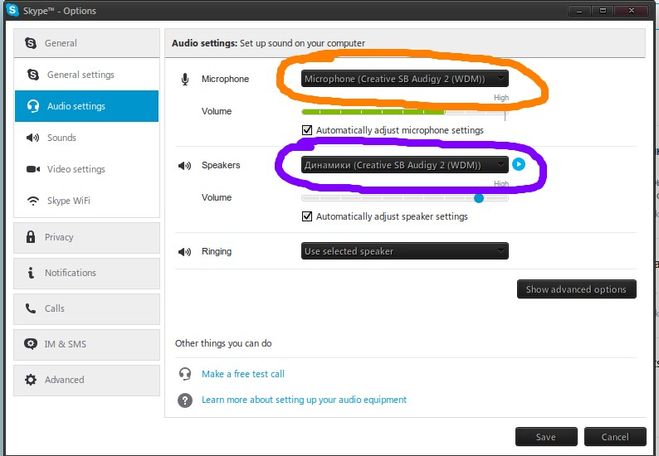Click the Save button
This screenshot has height=456, width=659.
tap(546, 437)
